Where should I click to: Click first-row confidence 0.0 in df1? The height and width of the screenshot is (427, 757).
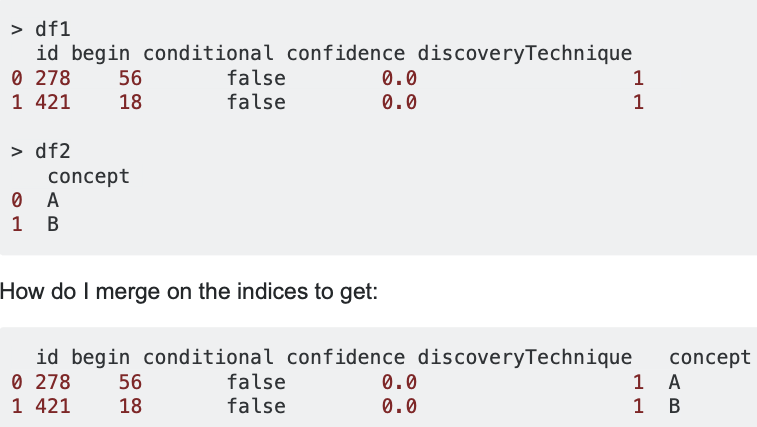[399, 78]
